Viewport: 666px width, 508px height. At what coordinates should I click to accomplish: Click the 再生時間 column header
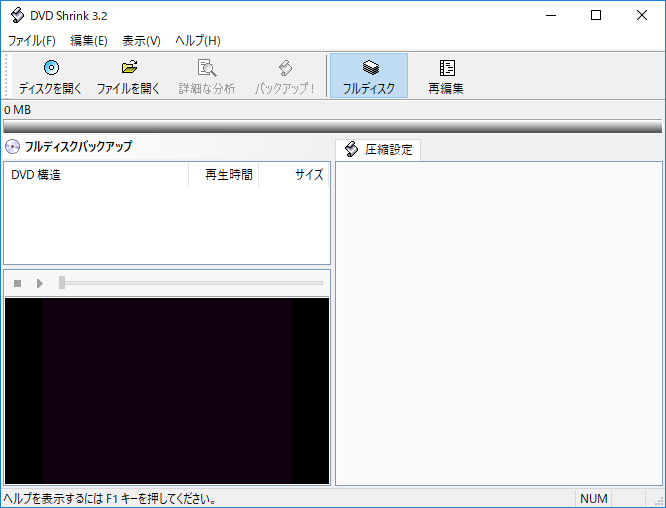(x=223, y=175)
